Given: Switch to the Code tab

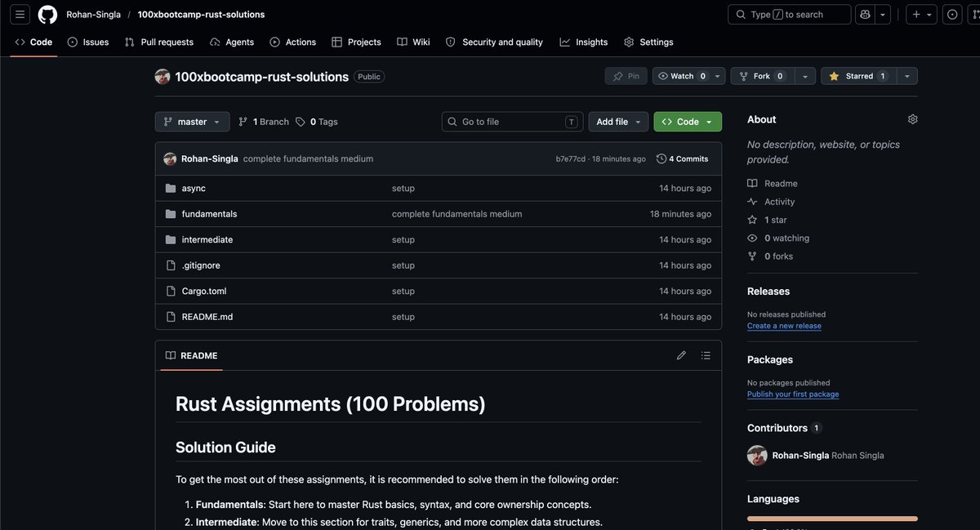Looking at the screenshot, I should (x=33, y=42).
